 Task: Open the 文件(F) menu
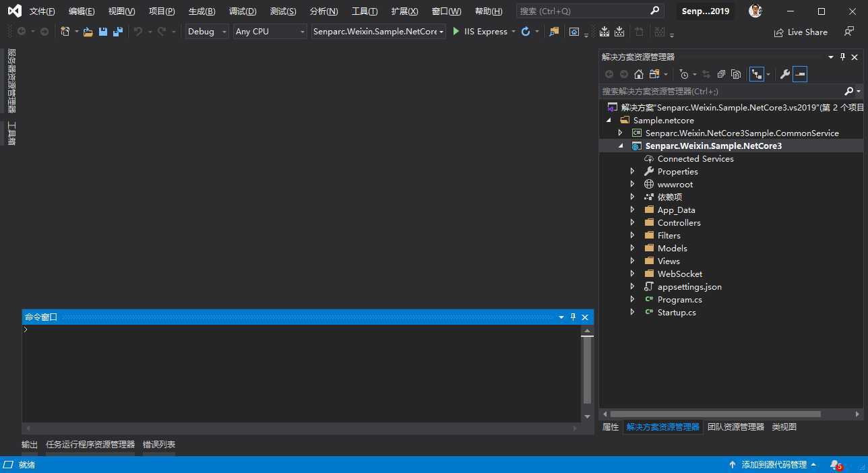[42, 11]
